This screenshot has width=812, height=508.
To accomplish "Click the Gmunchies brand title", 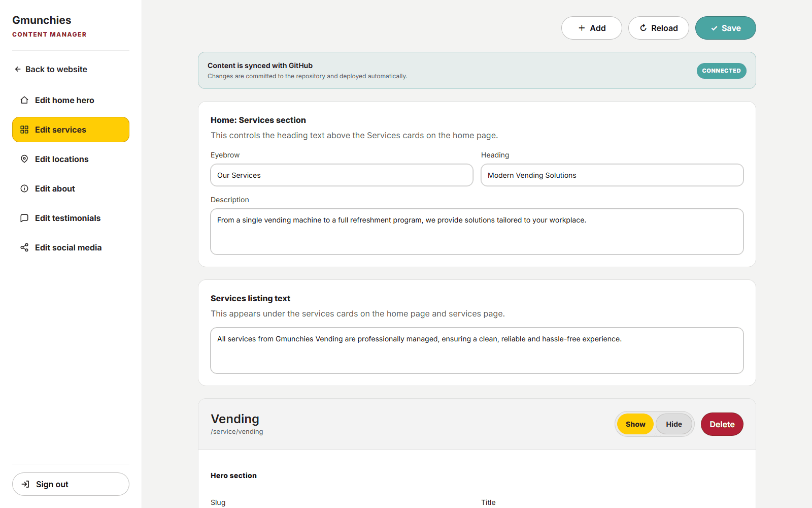I will point(42,20).
